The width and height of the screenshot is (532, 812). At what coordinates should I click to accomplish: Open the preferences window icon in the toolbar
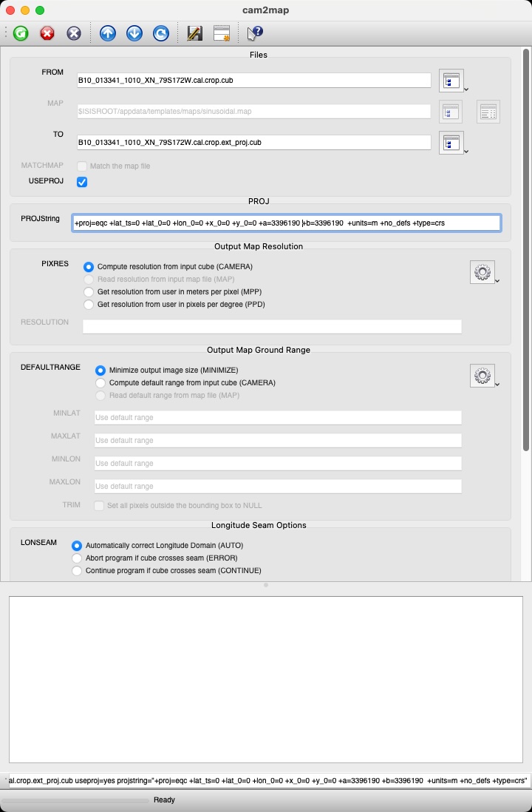pyautogui.click(x=222, y=33)
